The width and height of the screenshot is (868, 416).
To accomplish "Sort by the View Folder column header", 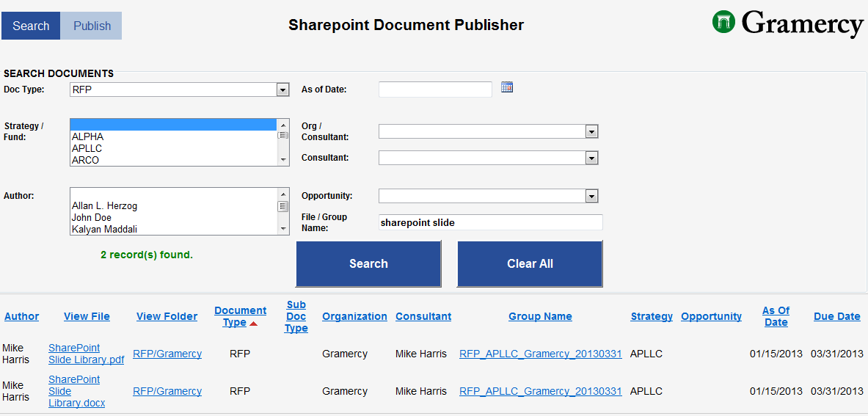I will tap(167, 316).
